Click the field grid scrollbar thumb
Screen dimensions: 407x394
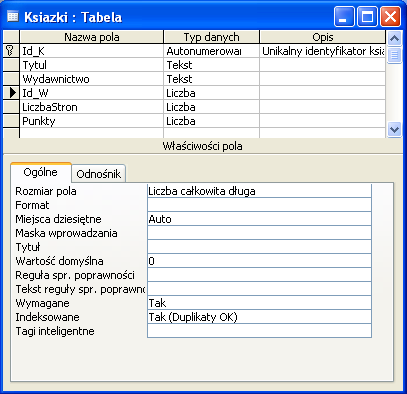(x=394, y=55)
